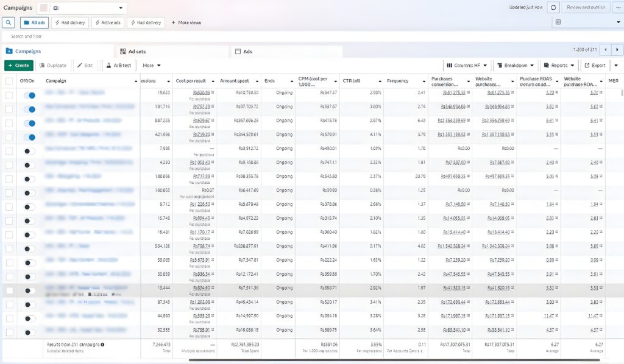Click the Search and filter field

pyautogui.click(x=312, y=36)
